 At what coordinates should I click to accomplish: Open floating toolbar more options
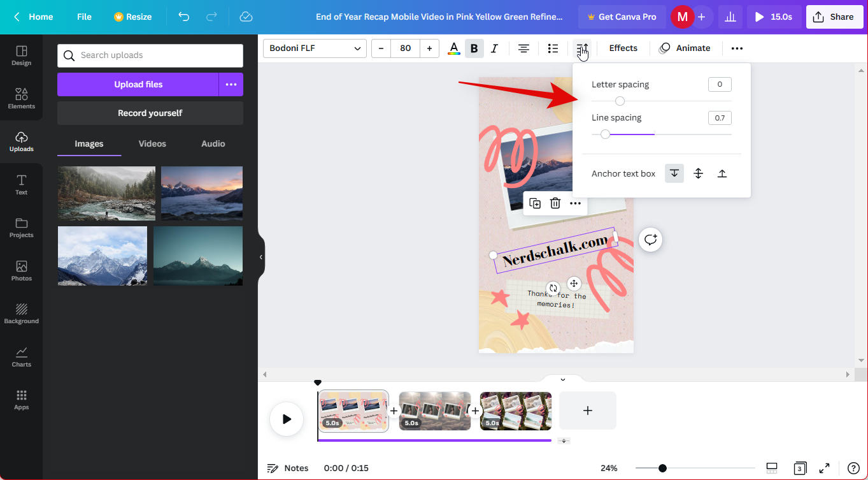pos(575,203)
